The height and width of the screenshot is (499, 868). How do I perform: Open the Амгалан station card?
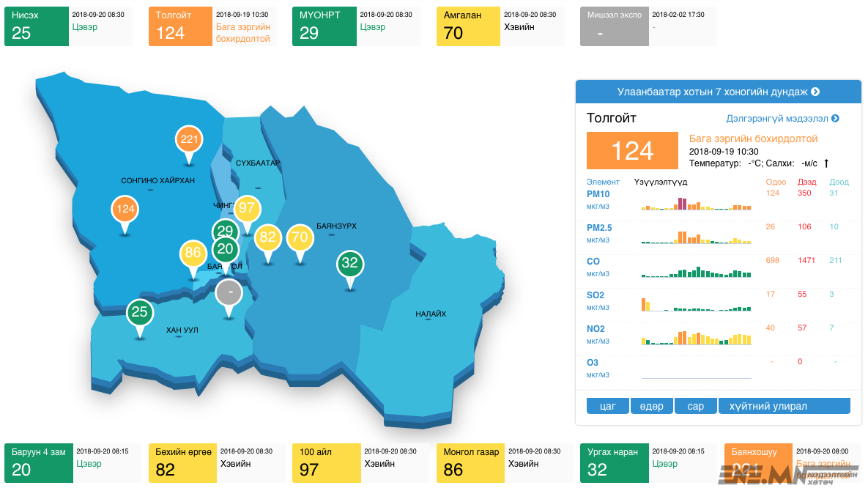(x=500, y=27)
